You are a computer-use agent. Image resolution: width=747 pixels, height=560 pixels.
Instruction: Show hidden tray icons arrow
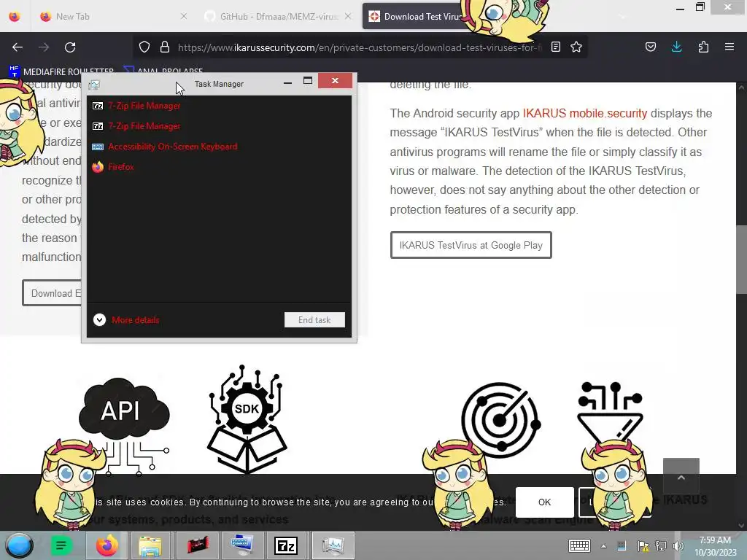(603, 546)
